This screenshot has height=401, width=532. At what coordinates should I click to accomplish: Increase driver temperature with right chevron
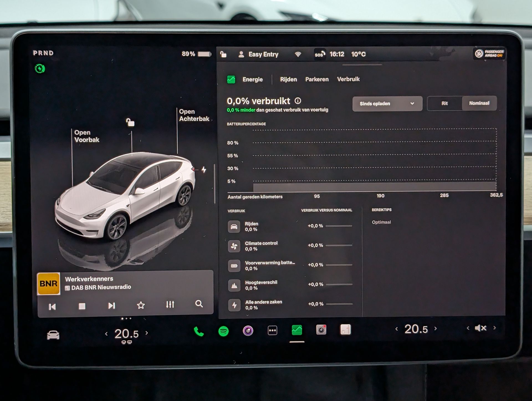click(x=147, y=333)
